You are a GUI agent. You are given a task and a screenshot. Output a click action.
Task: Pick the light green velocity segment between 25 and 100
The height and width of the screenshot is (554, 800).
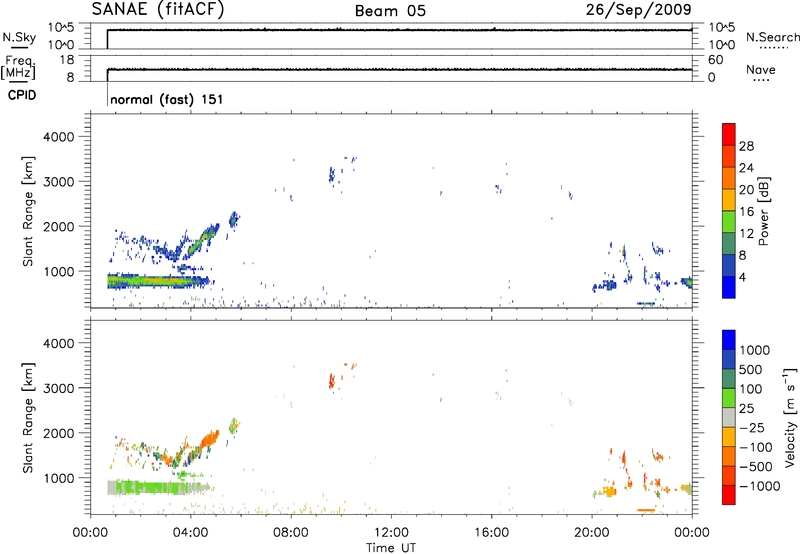pos(729,398)
